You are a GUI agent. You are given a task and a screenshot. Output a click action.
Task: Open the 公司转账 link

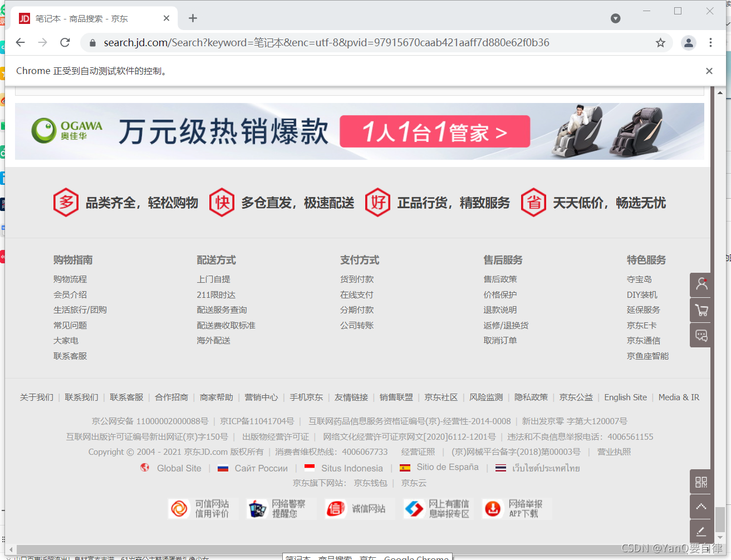(x=357, y=326)
